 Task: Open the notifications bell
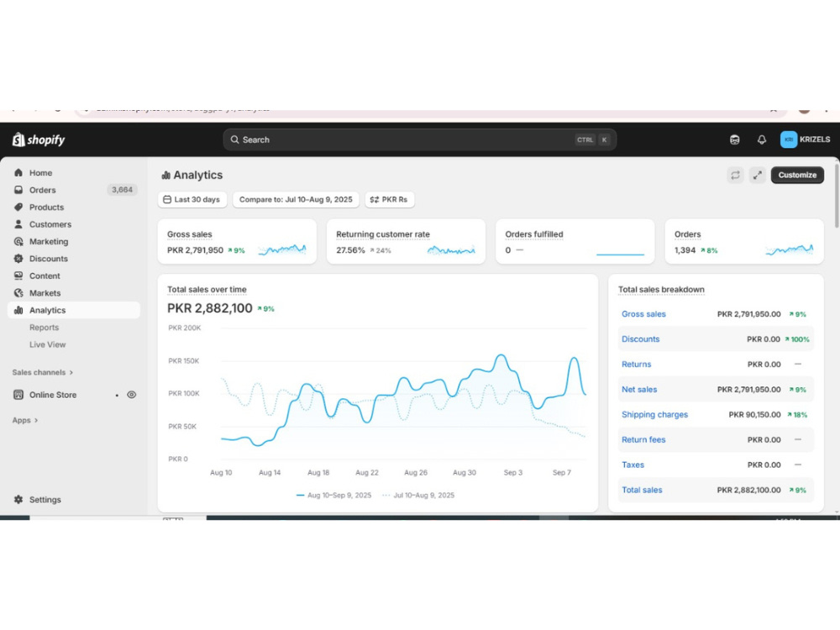pyautogui.click(x=761, y=139)
